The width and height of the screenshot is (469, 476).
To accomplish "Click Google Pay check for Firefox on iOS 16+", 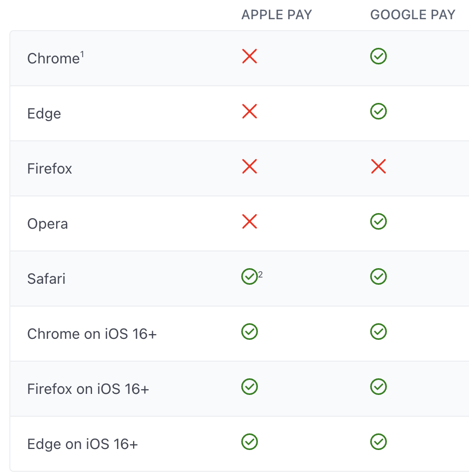I will [378, 387].
